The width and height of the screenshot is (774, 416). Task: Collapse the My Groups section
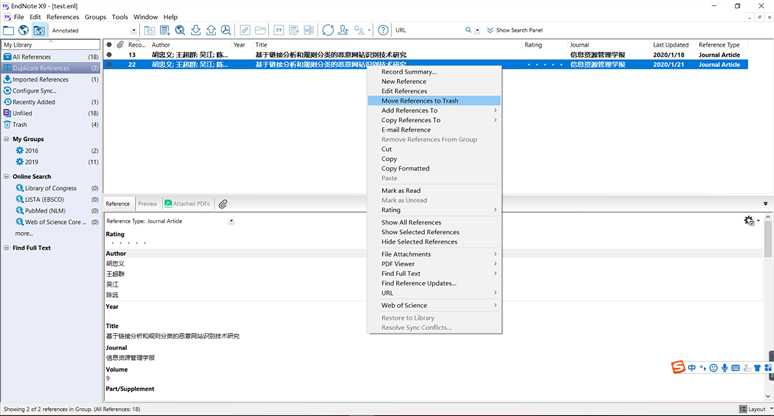click(x=7, y=139)
